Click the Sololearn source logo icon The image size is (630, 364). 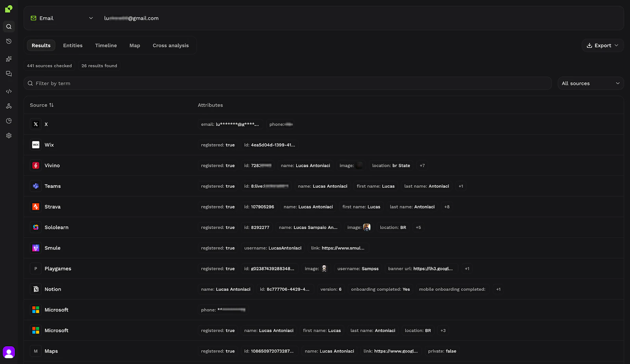(36, 227)
